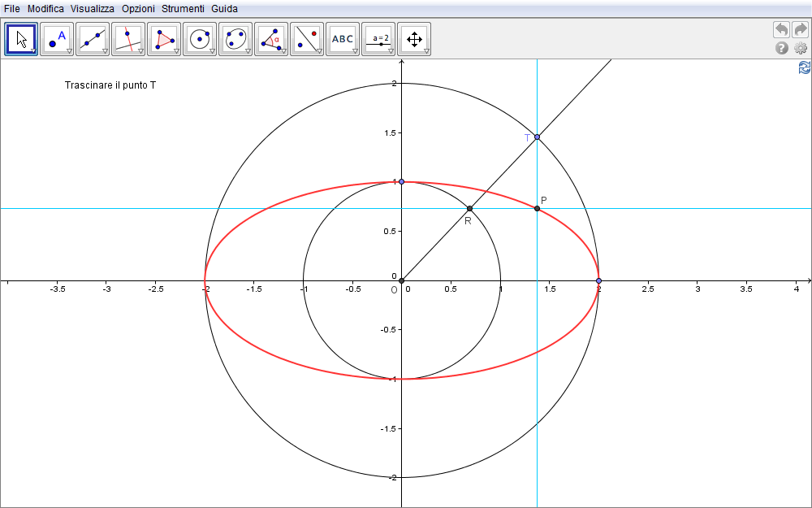
Task: Choose the Line through two points tool
Action: tap(93, 38)
